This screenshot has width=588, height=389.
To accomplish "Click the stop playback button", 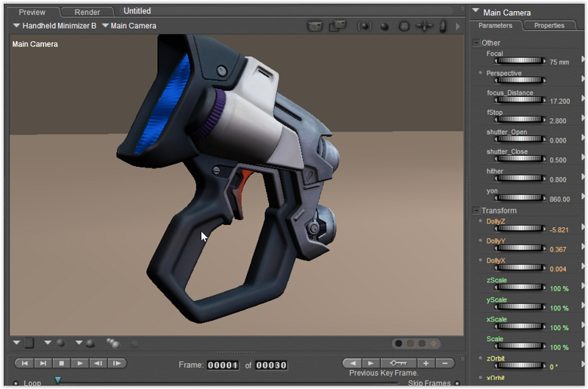I will (62, 363).
